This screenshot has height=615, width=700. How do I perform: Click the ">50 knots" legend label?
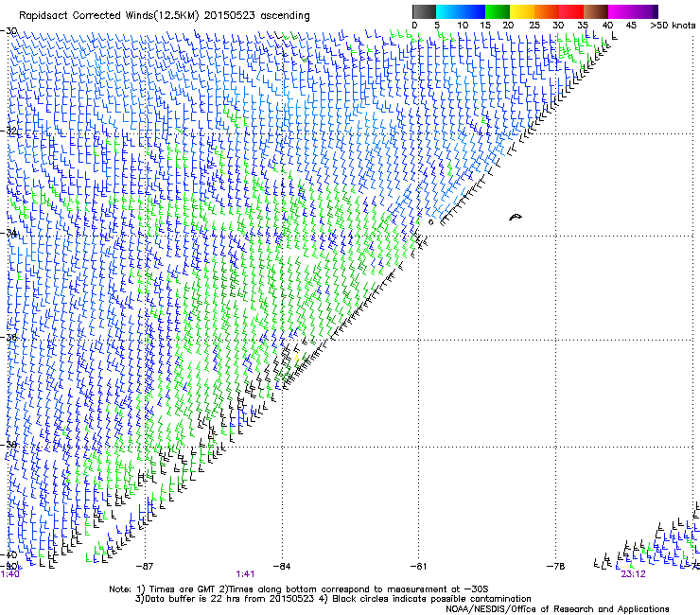tap(673, 26)
